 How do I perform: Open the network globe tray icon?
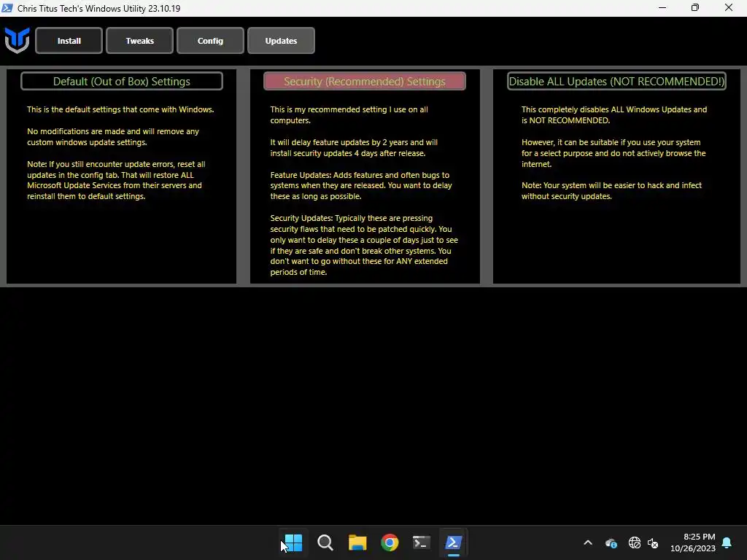coord(635,542)
